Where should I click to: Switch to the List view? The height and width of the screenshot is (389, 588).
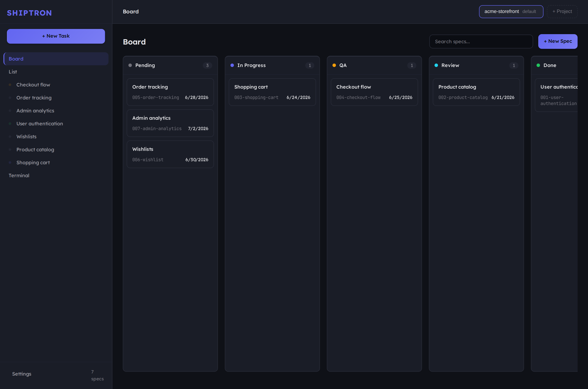pyautogui.click(x=56, y=72)
